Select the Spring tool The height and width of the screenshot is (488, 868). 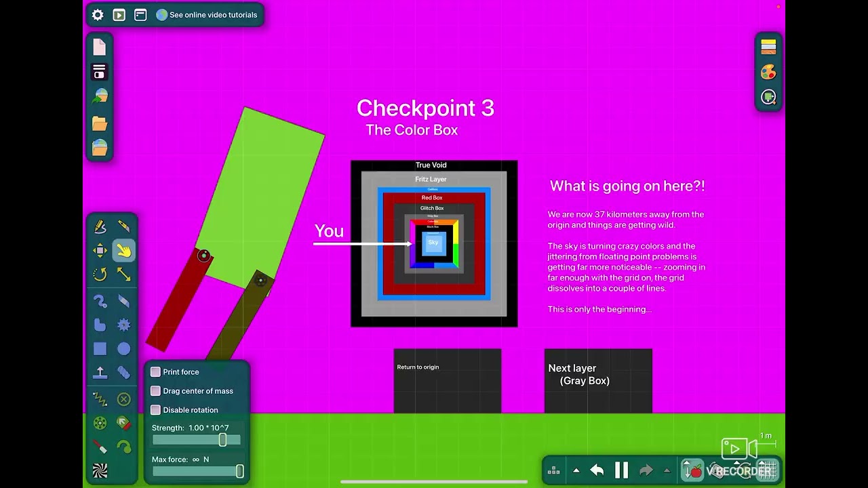pyautogui.click(x=100, y=399)
